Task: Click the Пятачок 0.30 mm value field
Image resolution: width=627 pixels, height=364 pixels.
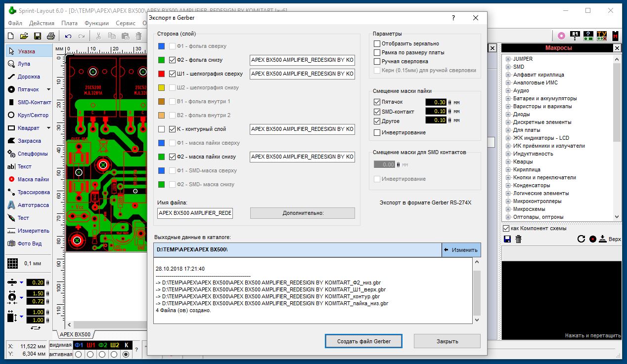Action: (x=436, y=102)
